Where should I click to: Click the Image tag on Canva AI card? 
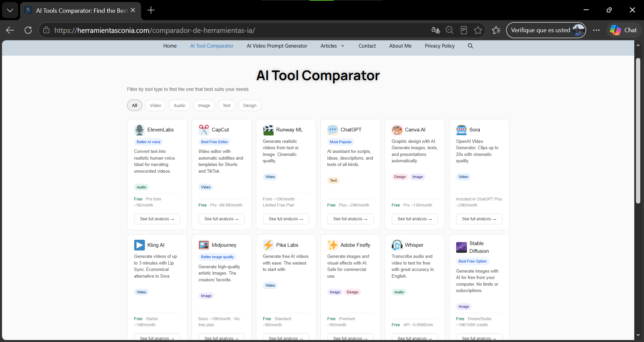point(418,177)
